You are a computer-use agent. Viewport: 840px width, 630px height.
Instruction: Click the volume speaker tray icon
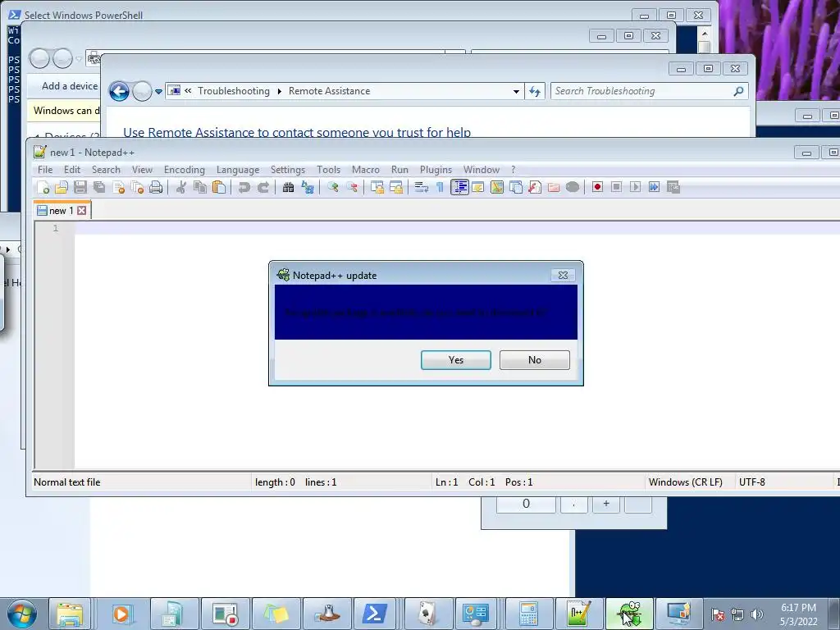coord(756,614)
